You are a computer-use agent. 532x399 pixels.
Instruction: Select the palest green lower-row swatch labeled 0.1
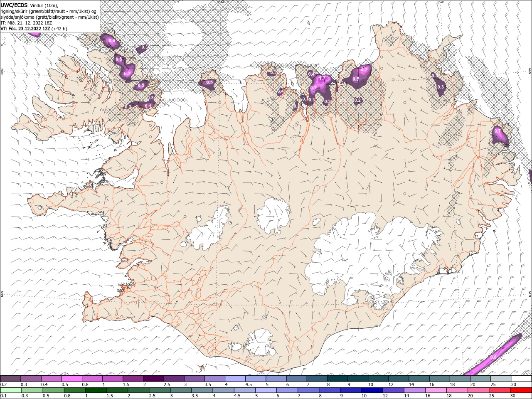click(11, 390)
